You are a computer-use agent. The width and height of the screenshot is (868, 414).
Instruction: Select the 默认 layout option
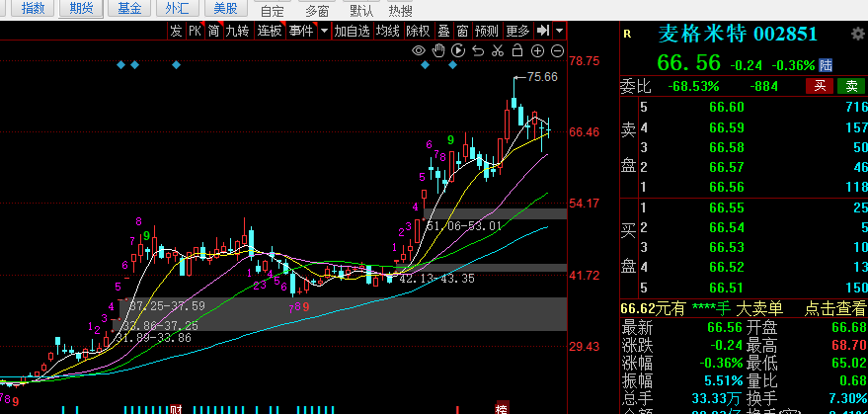361,11
